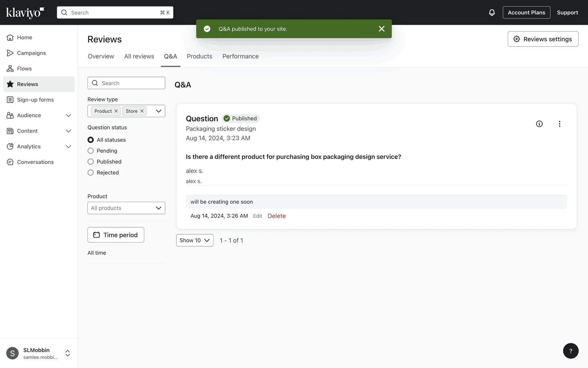This screenshot has height=368, width=588.
Task: Select the Pending status radio button
Action: [x=91, y=151]
